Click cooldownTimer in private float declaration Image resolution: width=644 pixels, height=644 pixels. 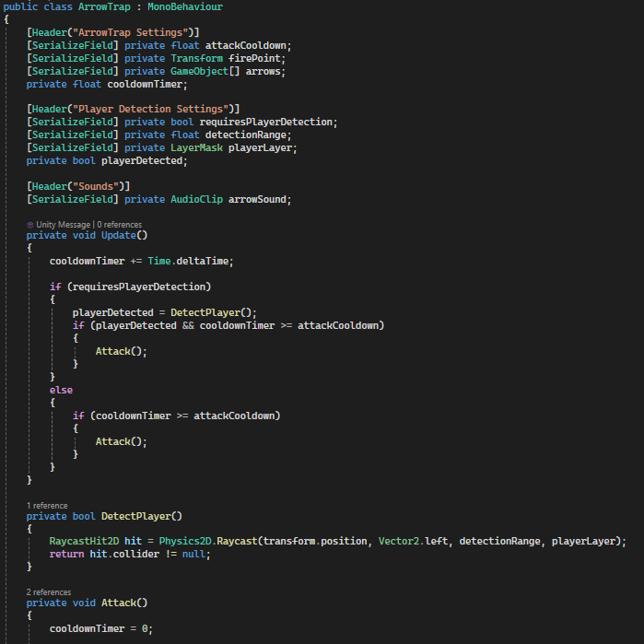tap(145, 84)
